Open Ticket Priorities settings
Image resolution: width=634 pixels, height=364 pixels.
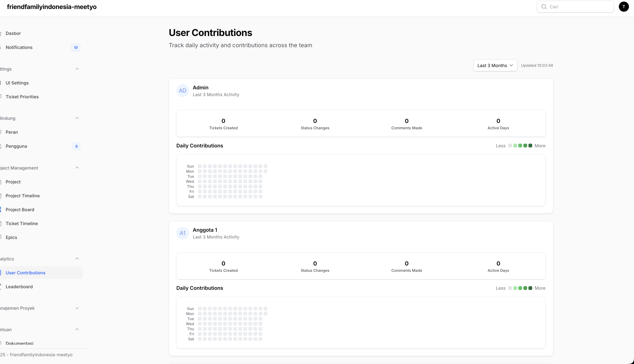22,97
